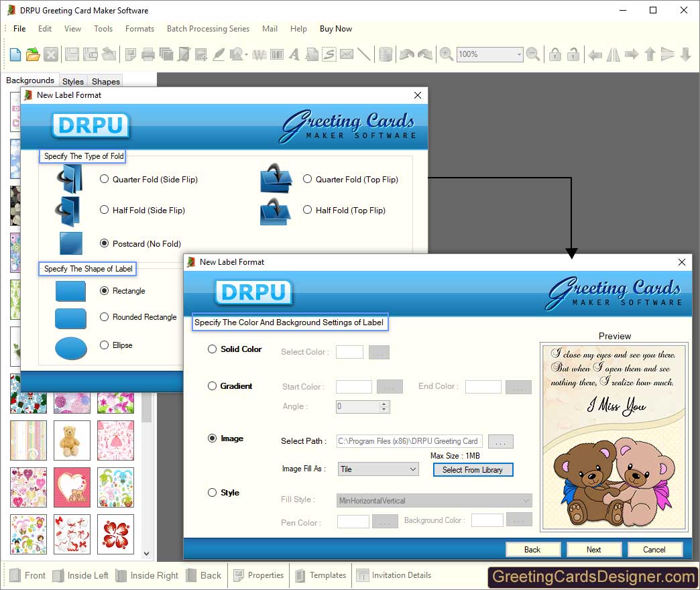Open the Batch Processing Series menu
700x590 pixels.
(208, 29)
